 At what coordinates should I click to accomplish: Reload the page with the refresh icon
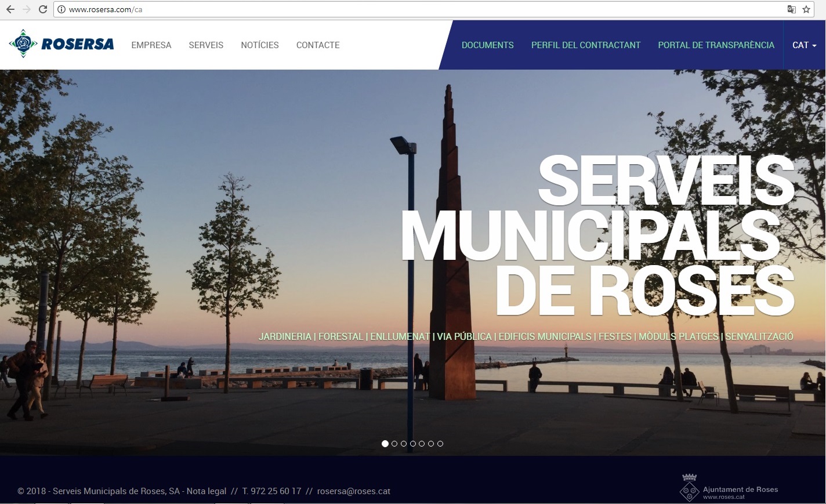[x=42, y=9]
